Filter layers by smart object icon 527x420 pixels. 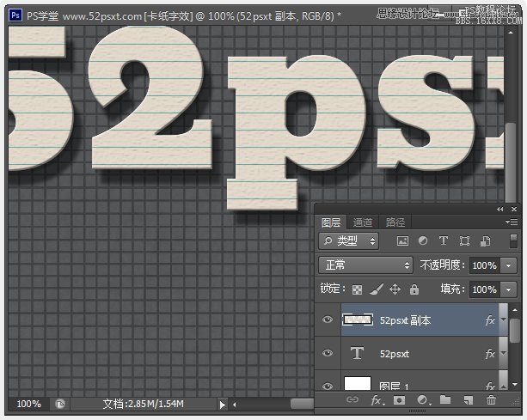point(485,240)
